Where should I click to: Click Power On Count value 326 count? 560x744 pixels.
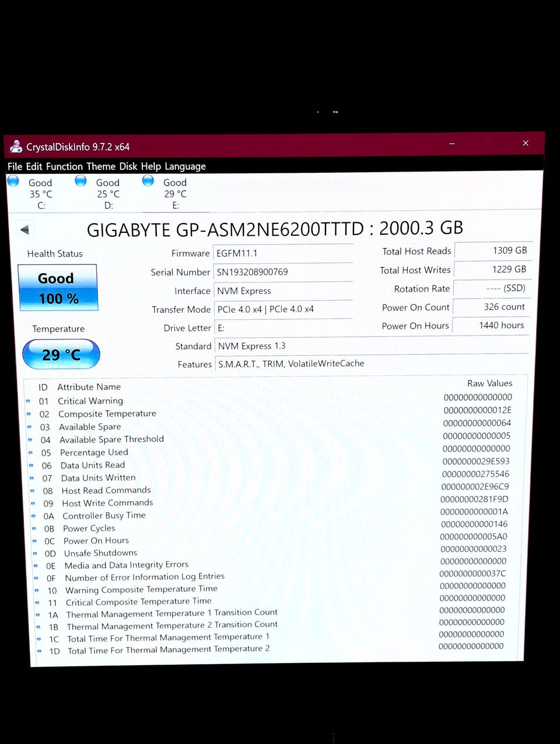(492, 307)
